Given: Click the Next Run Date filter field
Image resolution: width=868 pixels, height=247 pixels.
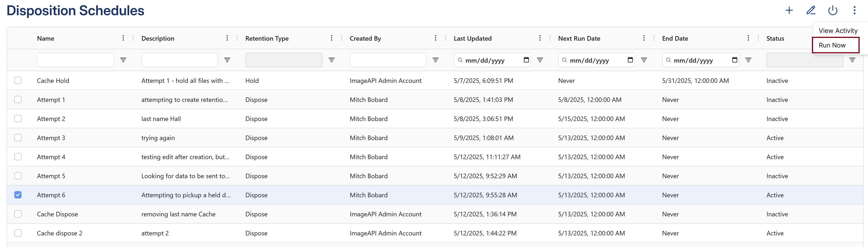Looking at the screenshot, I should pyautogui.click(x=596, y=60).
